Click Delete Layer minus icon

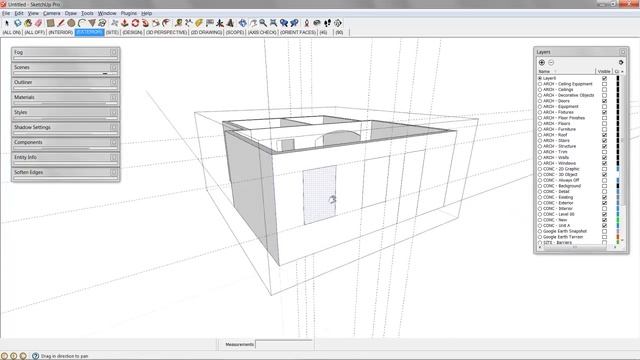pos(551,62)
